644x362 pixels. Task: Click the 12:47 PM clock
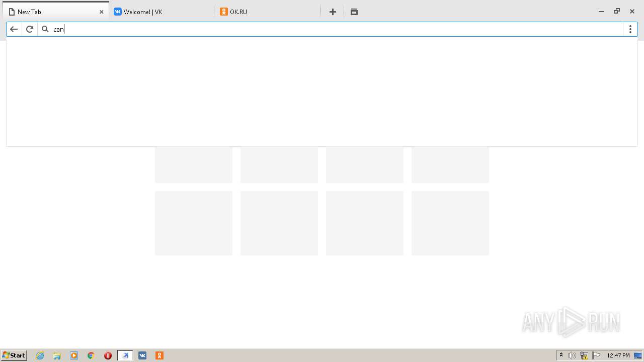[x=618, y=355]
